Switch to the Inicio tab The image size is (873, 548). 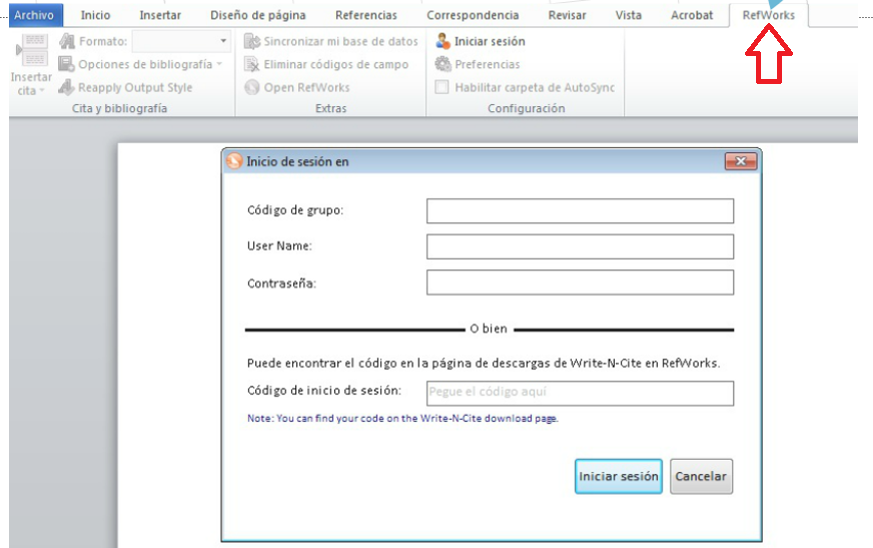point(95,15)
